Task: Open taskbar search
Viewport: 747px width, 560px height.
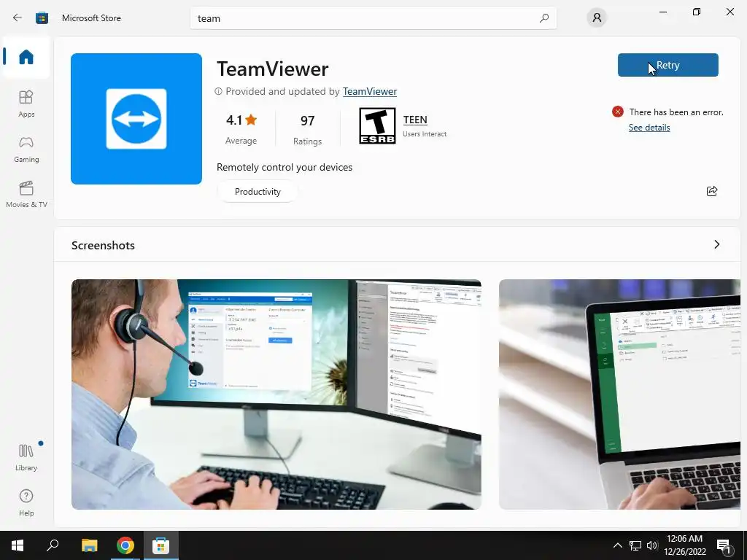Action: pyautogui.click(x=53, y=545)
